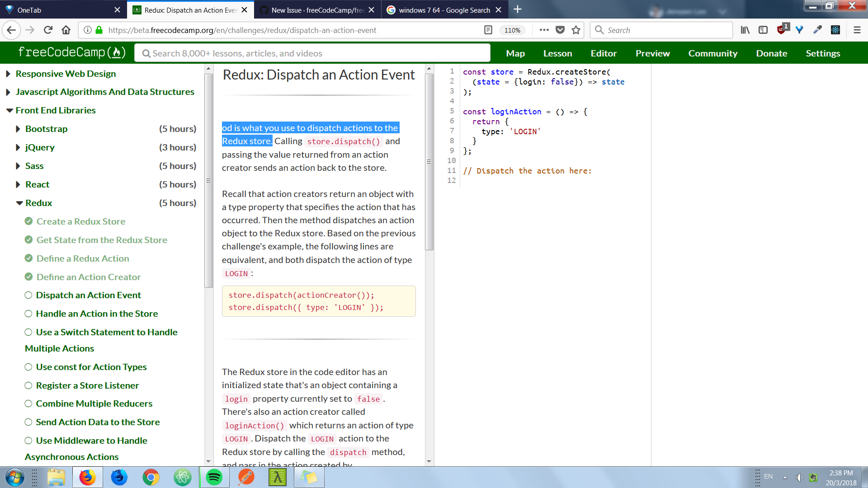Screen dimensions: 868x488
Task: Click the 110% page zoom indicator
Action: (512, 30)
